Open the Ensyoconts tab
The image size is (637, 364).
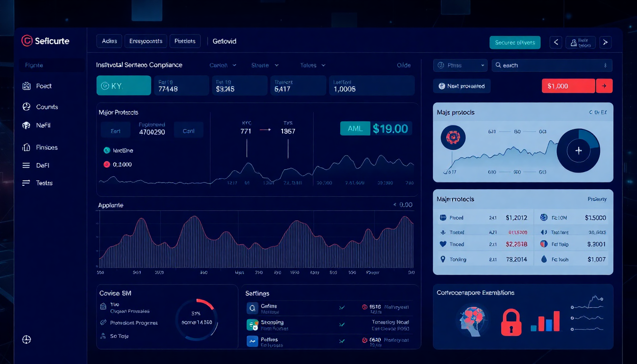(x=146, y=41)
